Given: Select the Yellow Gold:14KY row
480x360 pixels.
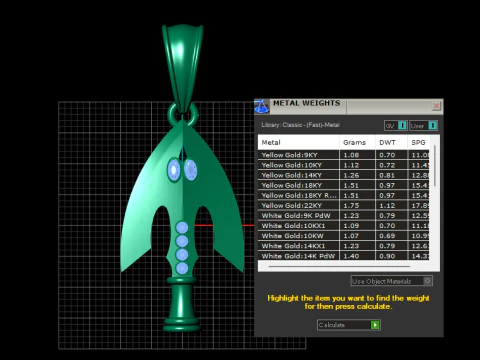Looking at the screenshot, I should (344, 175).
